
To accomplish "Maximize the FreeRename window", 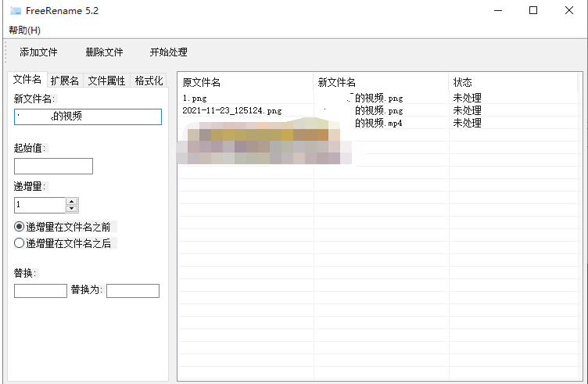I will click(x=533, y=10).
